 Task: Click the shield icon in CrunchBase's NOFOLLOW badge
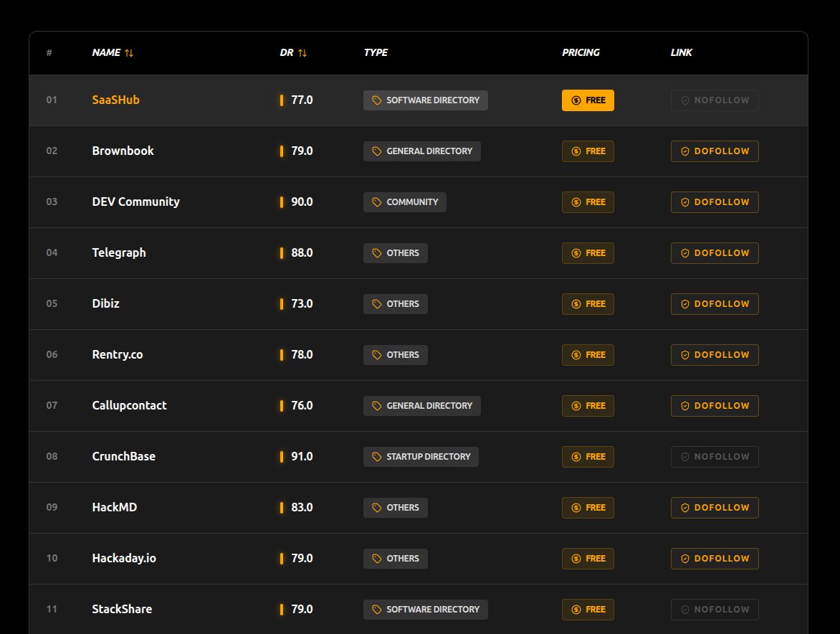tap(684, 457)
